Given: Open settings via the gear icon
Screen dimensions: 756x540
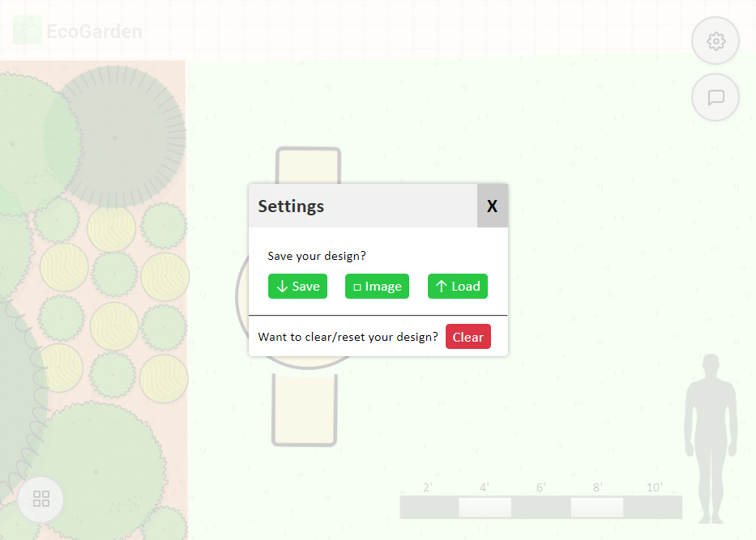Looking at the screenshot, I should coord(715,41).
